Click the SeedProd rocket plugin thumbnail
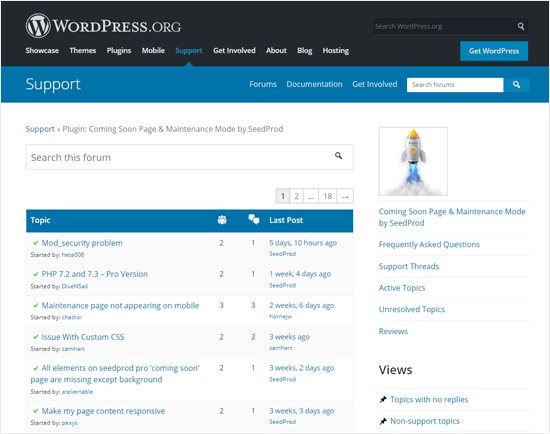The image size is (550, 434). pyautogui.click(x=413, y=161)
